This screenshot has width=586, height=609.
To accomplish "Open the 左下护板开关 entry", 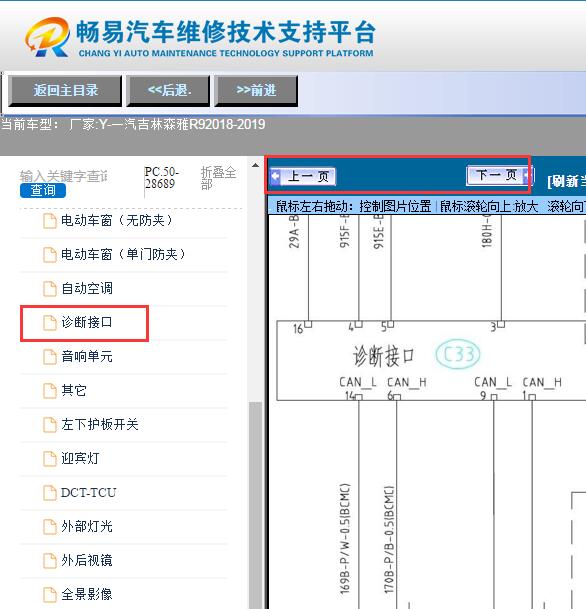I will (x=100, y=425).
